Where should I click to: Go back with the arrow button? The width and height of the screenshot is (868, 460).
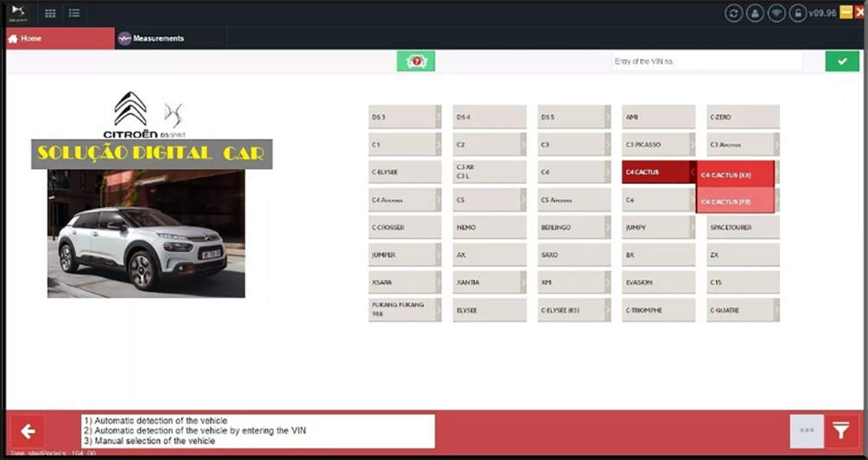tap(28, 432)
